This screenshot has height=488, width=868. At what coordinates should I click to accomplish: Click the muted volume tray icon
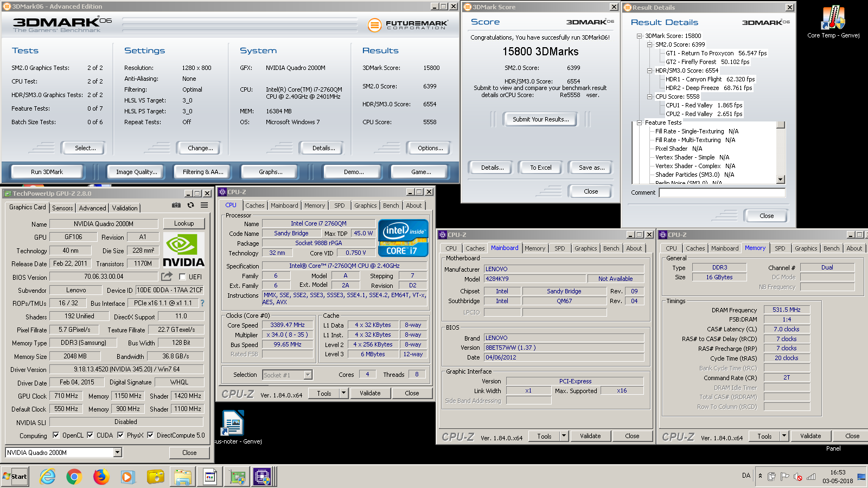pos(797,477)
